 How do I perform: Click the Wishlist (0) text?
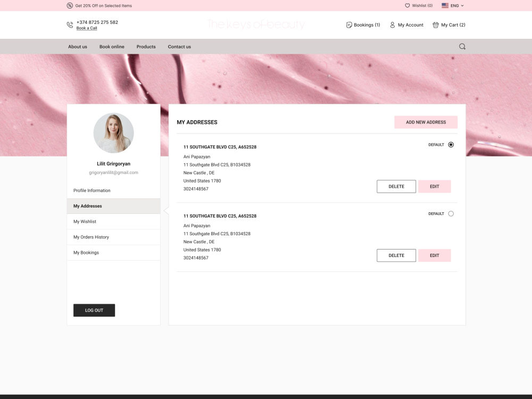(422, 5)
